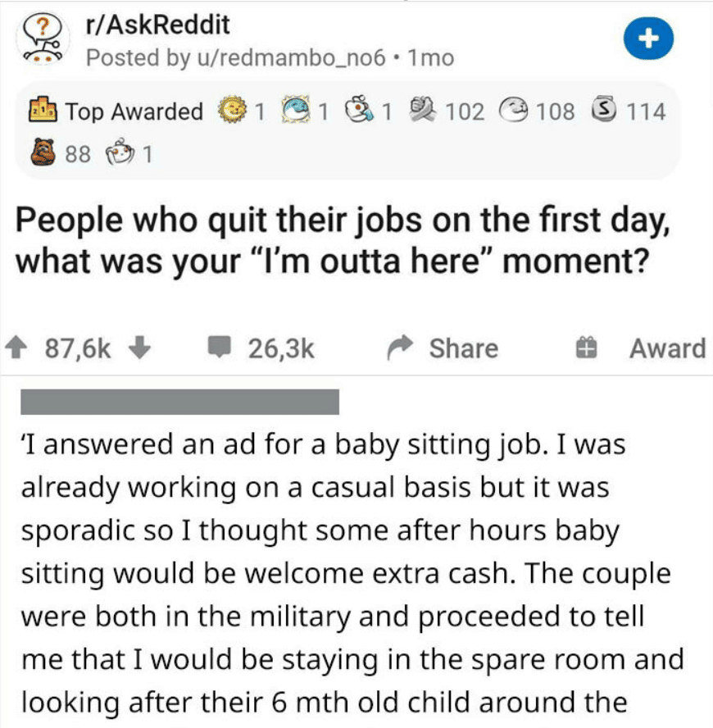The image size is (713, 728).
Task: Upvote the post with the up arrow
Action: coord(16,348)
